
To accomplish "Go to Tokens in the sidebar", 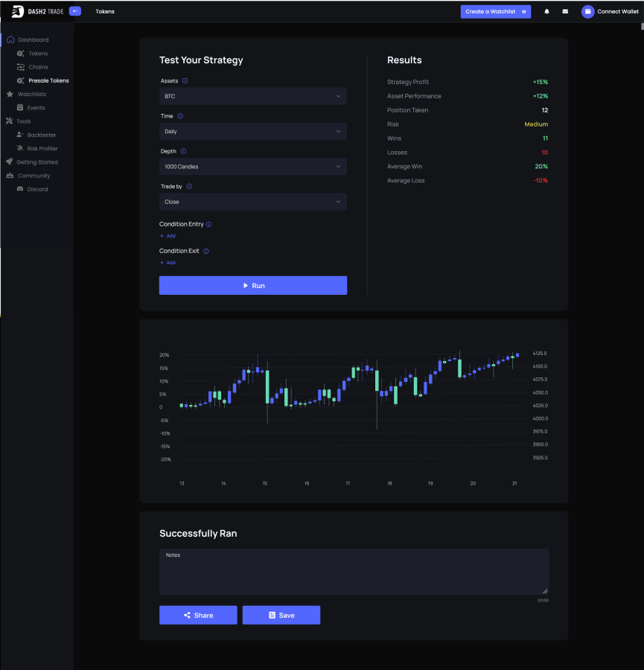I will (38, 54).
